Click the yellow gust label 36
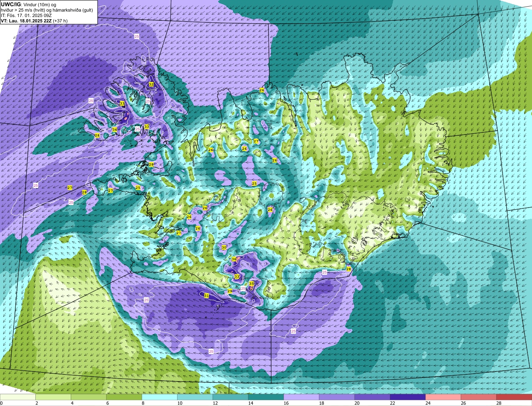The image size is (532, 406). 234,259
